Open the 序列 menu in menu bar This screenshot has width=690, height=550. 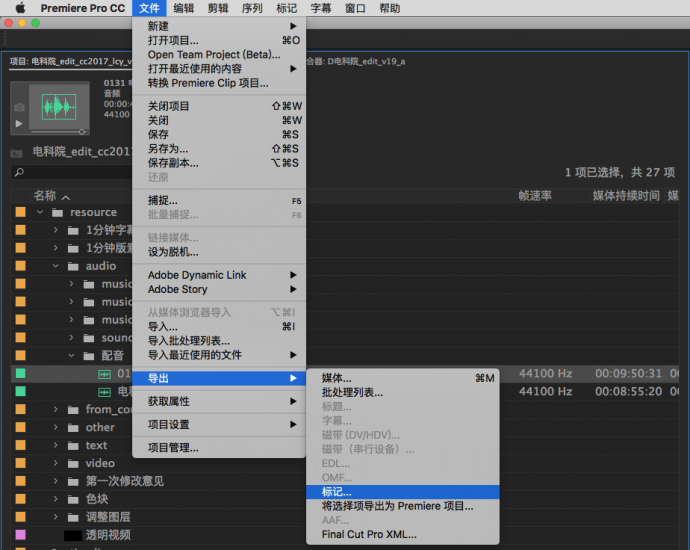tap(252, 8)
